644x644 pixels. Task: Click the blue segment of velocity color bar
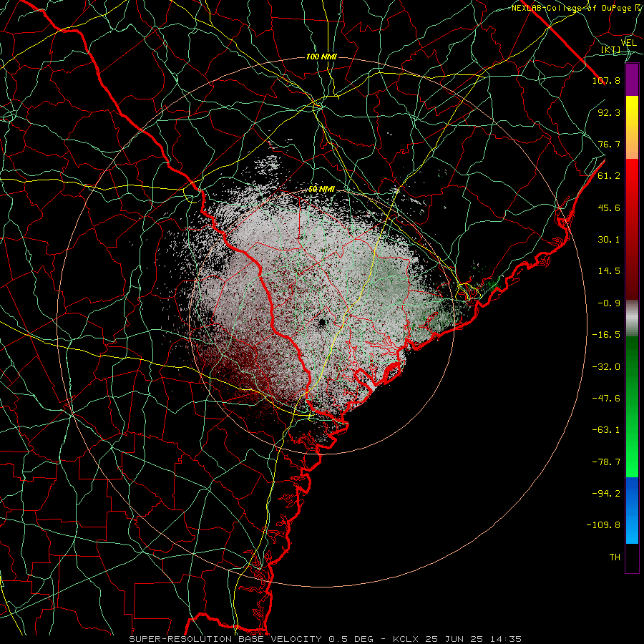pyautogui.click(x=632, y=510)
